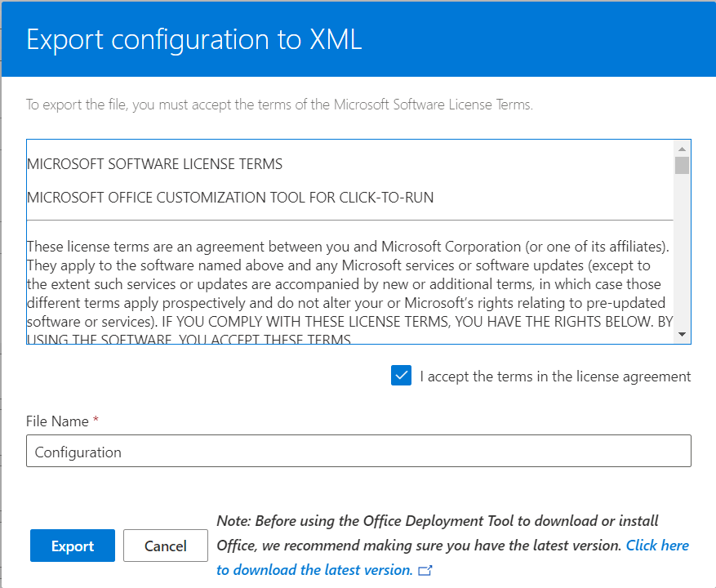This screenshot has width=716, height=588.
Task: Click the scrollbar down arrow on license text
Action: click(681, 332)
